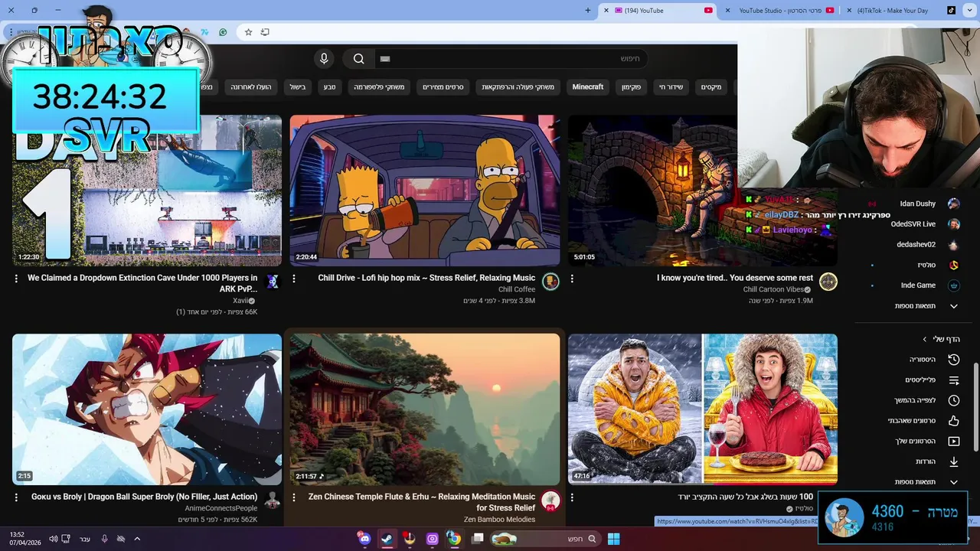Screen dimensions: 980x551
Task: Click the system tray microphone icon
Action: [x=105, y=539]
